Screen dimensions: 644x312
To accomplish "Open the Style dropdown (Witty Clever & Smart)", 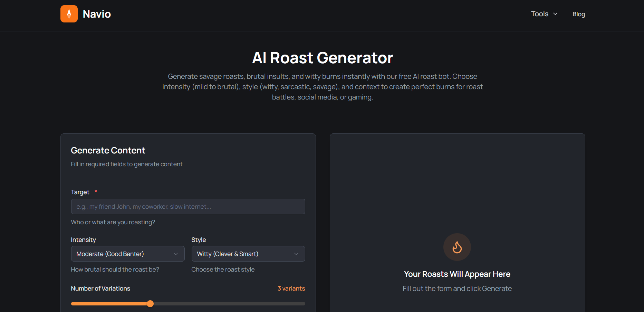I will tap(248, 254).
